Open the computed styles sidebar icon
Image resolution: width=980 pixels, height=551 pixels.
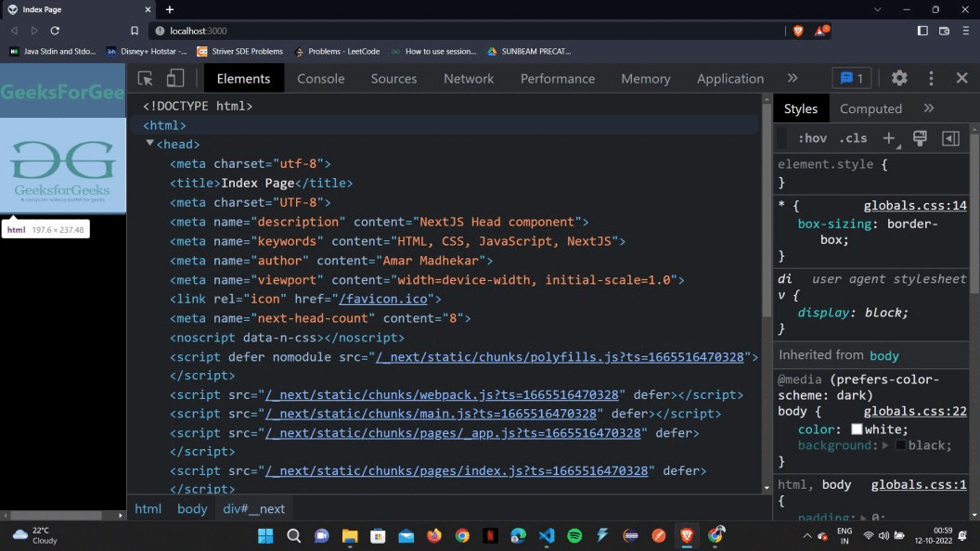(949, 137)
